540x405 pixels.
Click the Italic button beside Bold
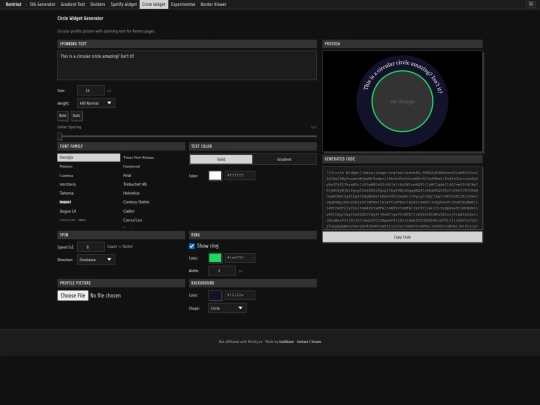click(x=76, y=116)
